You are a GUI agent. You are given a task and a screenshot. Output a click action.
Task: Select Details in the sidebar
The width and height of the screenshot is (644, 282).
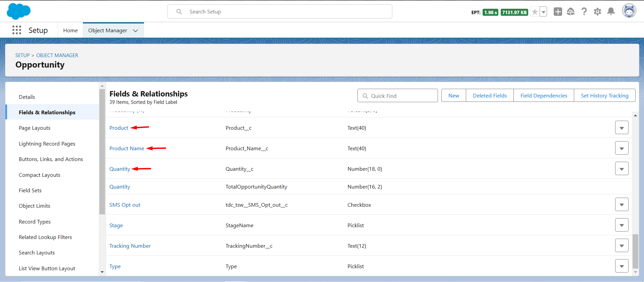(x=27, y=97)
